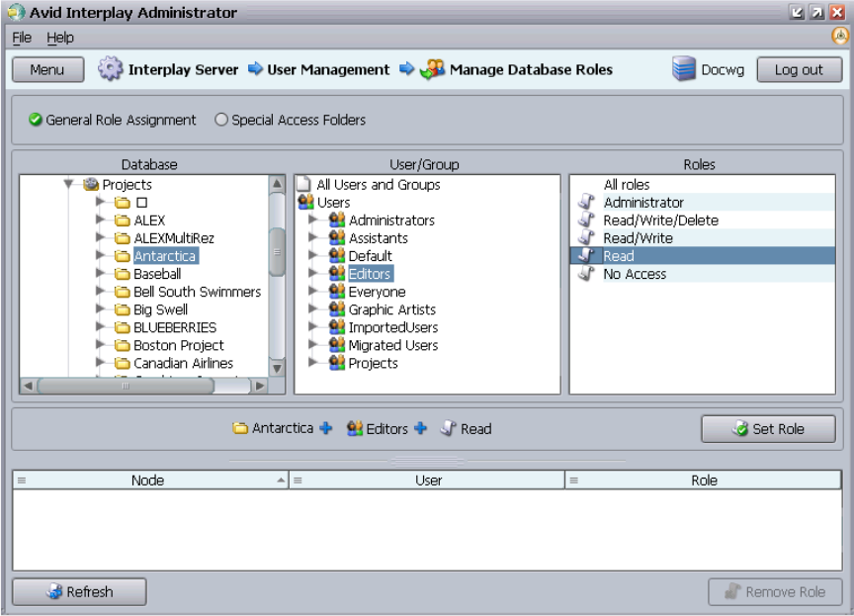Expand the Baseball folder node
This screenshot has width=854, height=616.
click(x=100, y=274)
